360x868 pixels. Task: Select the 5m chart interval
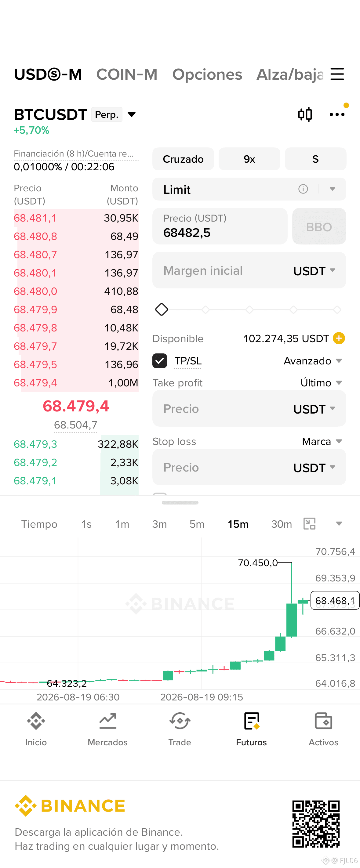197,524
